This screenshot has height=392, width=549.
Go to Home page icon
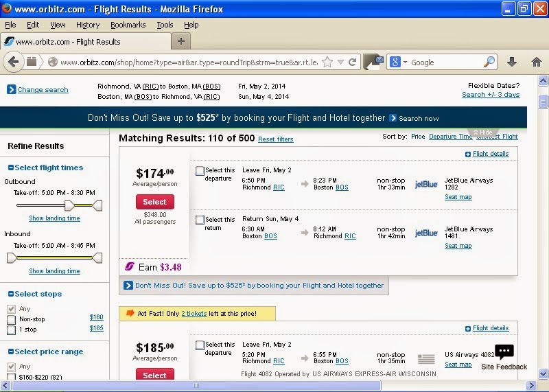[537, 62]
